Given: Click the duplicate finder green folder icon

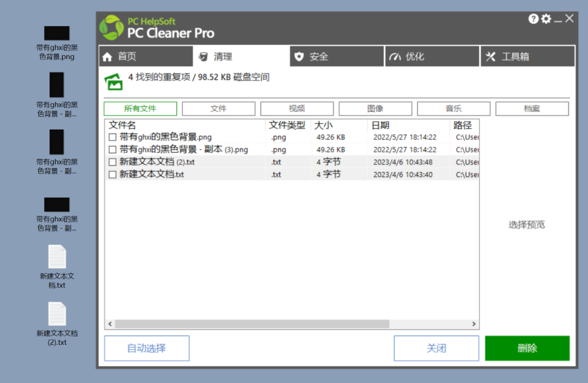Looking at the screenshot, I should 114,81.
